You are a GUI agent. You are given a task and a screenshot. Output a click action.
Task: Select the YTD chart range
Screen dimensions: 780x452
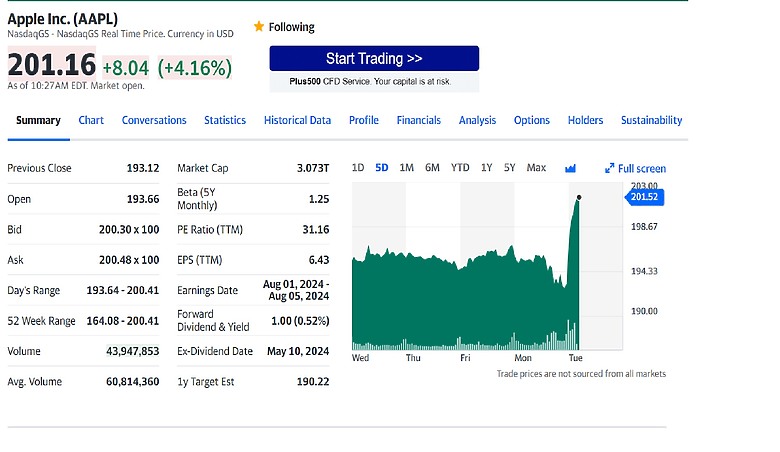pos(460,168)
